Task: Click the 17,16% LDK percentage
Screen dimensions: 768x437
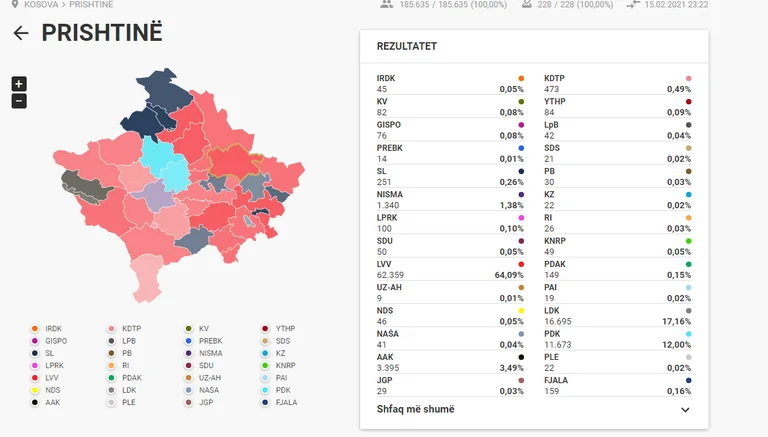Action: pos(676,321)
